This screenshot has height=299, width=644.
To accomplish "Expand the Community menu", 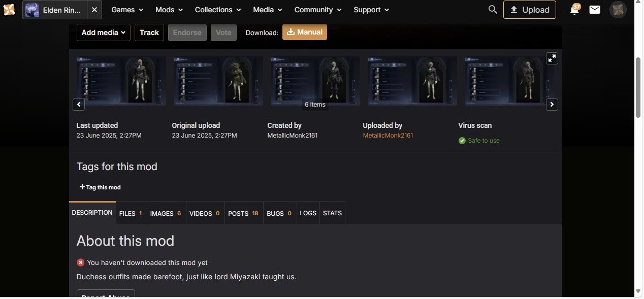I will point(318,10).
